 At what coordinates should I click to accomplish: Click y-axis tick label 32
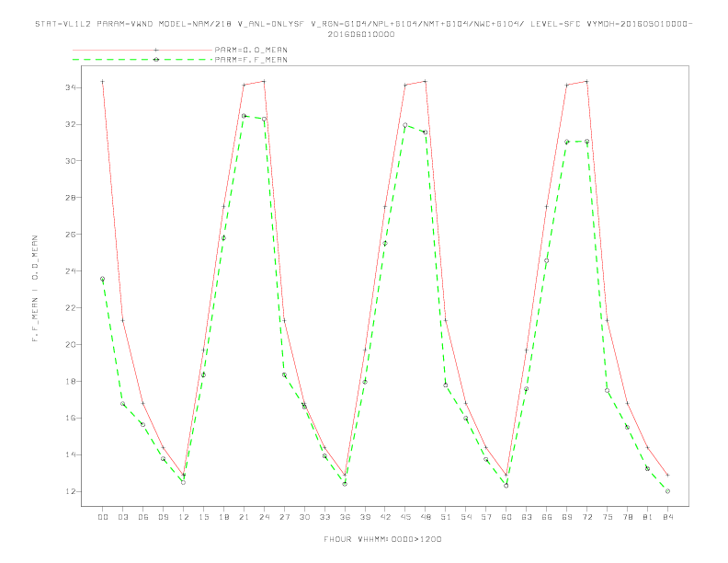[x=72, y=124]
